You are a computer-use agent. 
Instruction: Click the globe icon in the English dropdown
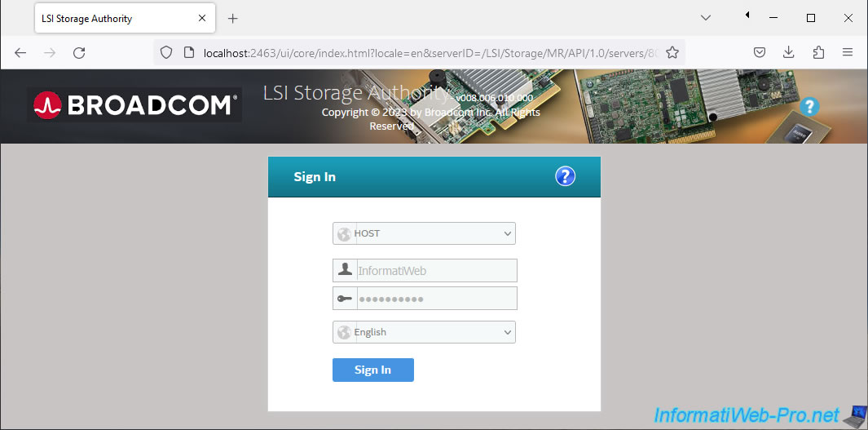click(344, 332)
